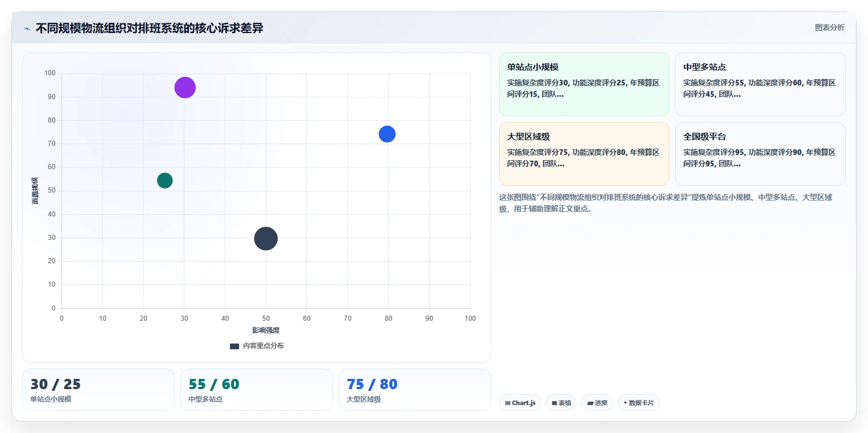This screenshot has width=868, height=433.
Task: Select the green bubble on the chart
Action: (x=164, y=181)
